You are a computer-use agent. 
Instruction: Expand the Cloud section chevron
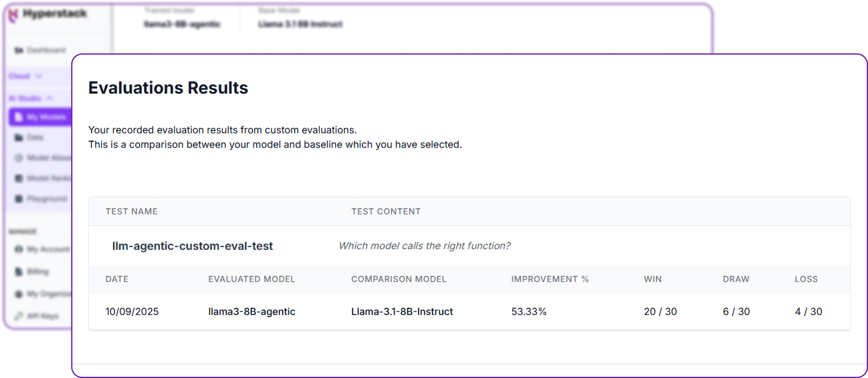[x=39, y=76]
